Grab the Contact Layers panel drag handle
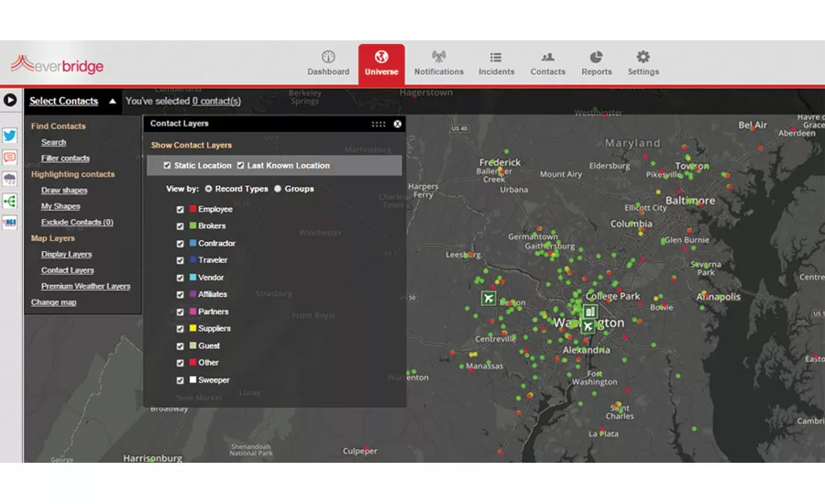This screenshot has width=825, height=504. [379, 124]
